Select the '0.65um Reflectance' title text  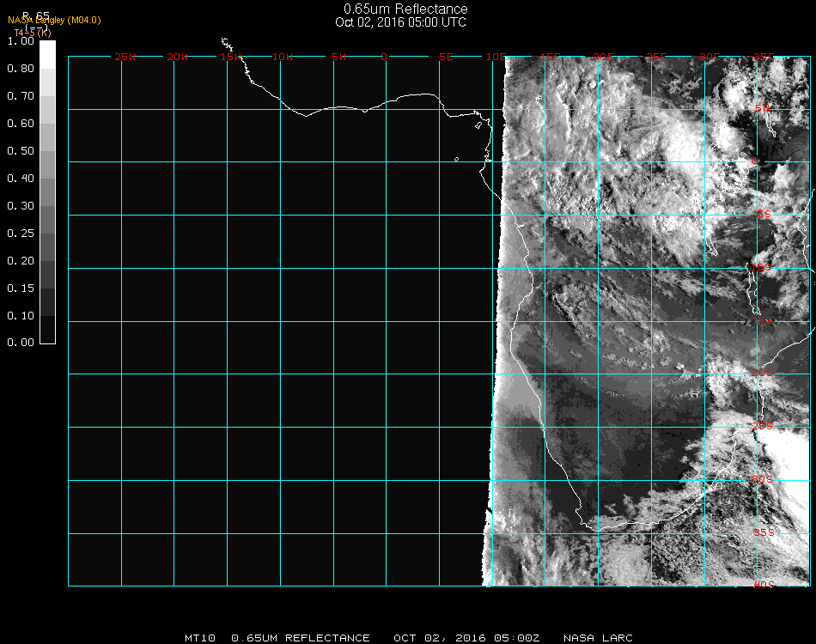coord(405,9)
